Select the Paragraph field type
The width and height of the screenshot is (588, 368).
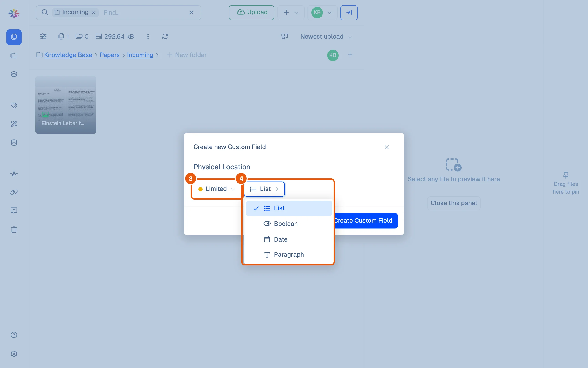(x=289, y=255)
